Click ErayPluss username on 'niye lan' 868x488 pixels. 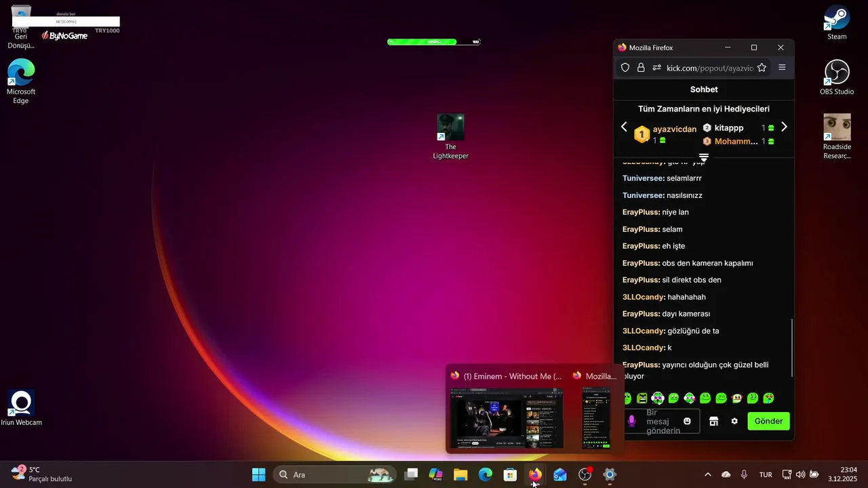[641, 212]
